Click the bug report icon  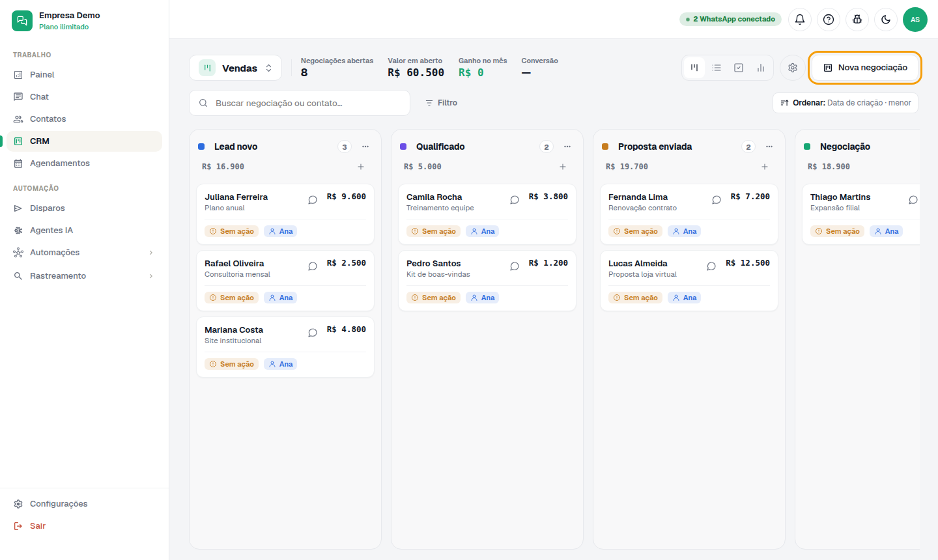[x=857, y=20]
